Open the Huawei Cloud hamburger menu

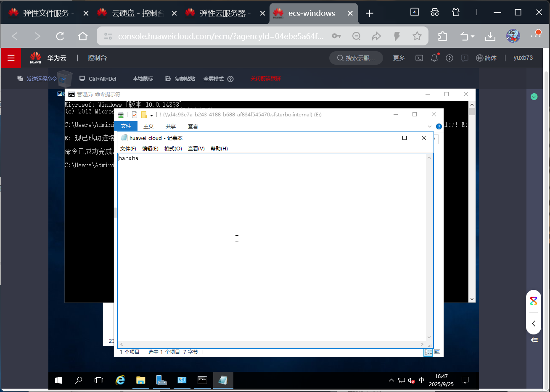11,58
